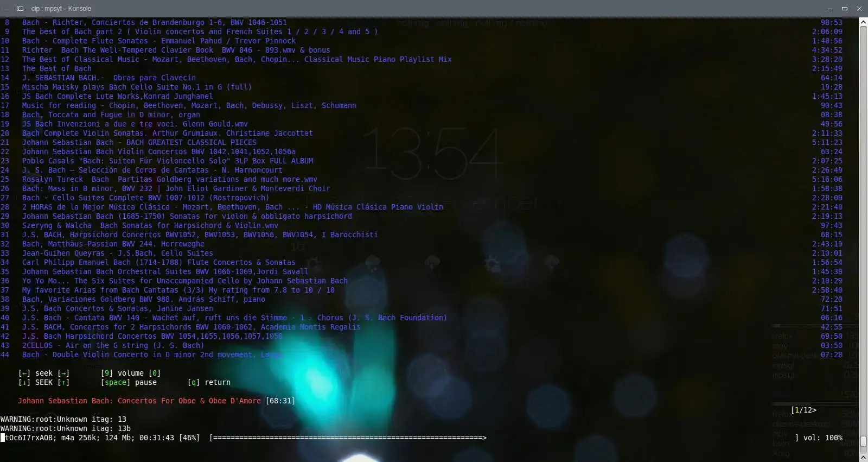Click the '[1/12>' playlist position indicator
868x462 pixels.
coord(803,410)
